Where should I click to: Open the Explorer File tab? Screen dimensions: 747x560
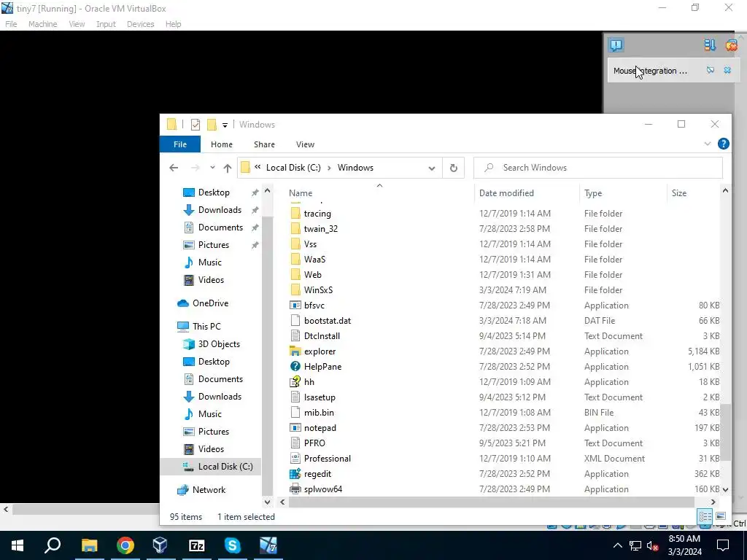tap(180, 144)
